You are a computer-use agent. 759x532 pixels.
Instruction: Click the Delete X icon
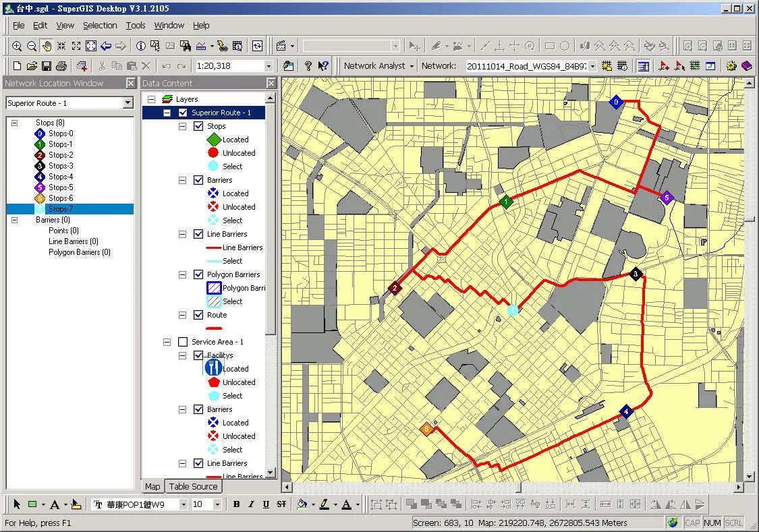click(146, 66)
